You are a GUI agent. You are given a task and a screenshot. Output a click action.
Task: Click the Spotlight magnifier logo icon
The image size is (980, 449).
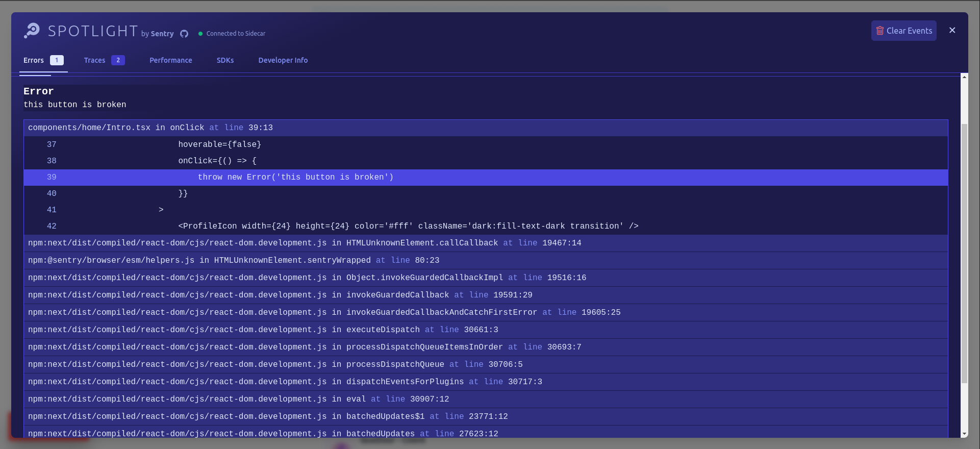(x=32, y=31)
